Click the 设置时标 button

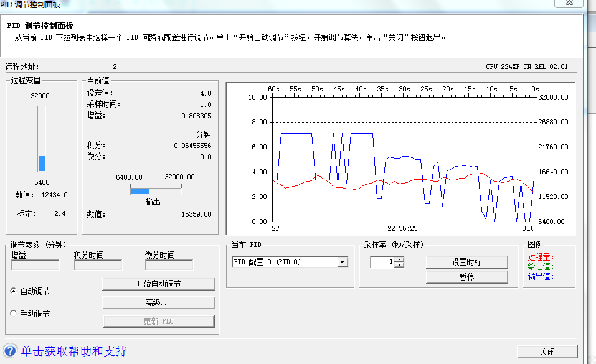(466, 262)
